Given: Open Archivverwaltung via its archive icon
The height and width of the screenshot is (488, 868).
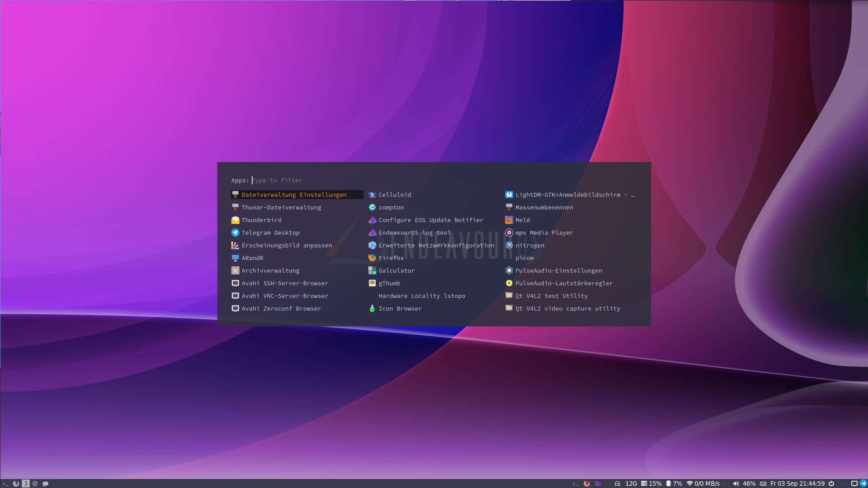Looking at the screenshot, I should point(235,271).
